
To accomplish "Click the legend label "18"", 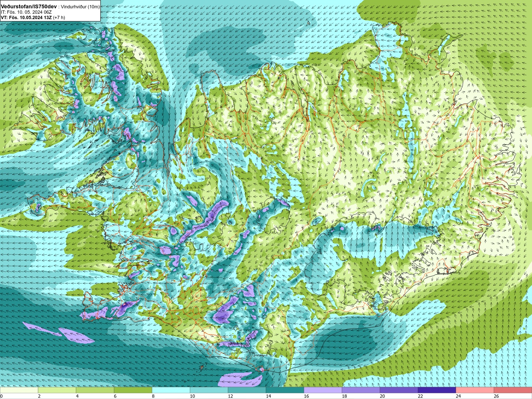I will pyautogui.click(x=345, y=396).
